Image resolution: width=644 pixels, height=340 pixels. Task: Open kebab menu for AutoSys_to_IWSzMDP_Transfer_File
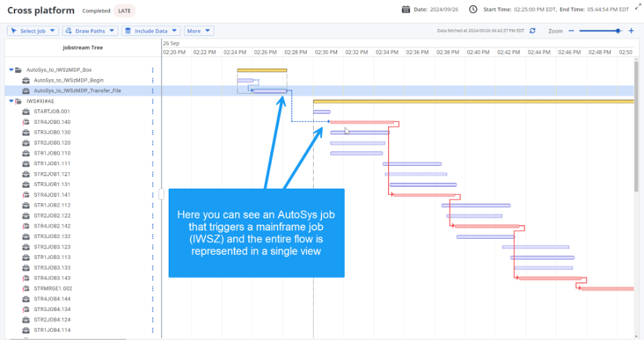coord(152,91)
